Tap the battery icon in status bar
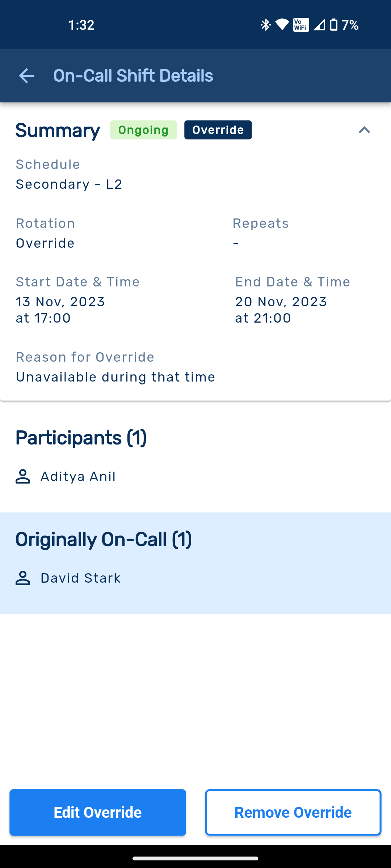 [x=334, y=25]
